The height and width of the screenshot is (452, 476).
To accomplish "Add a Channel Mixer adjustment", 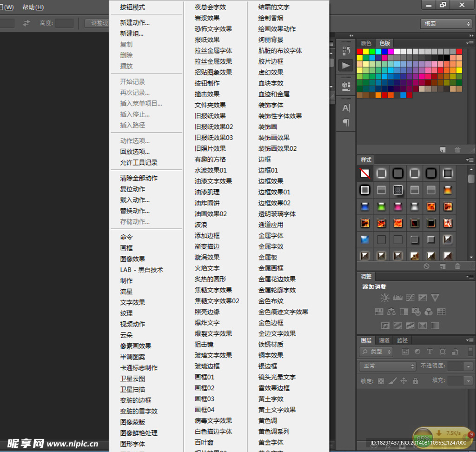I will click(x=428, y=312).
